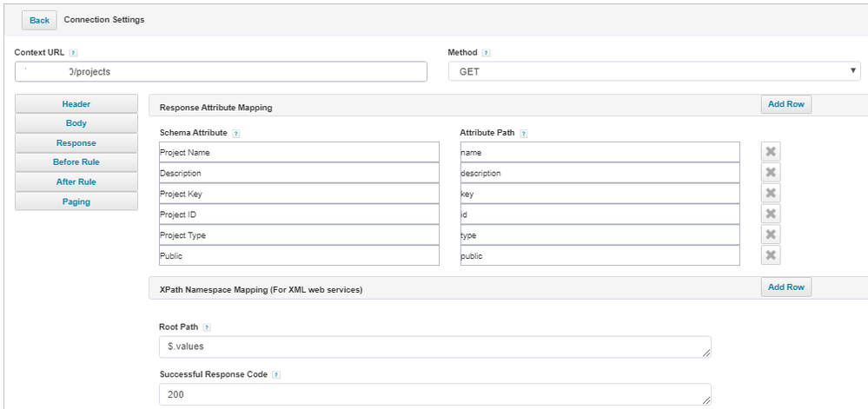Remove the Project ID mapping row
This screenshot has height=409, width=868.
click(x=770, y=214)
